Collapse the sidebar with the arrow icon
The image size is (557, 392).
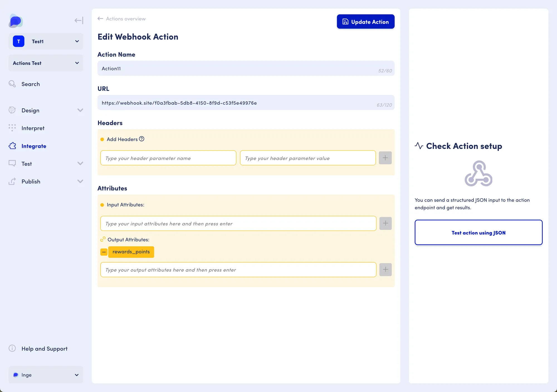79,20
